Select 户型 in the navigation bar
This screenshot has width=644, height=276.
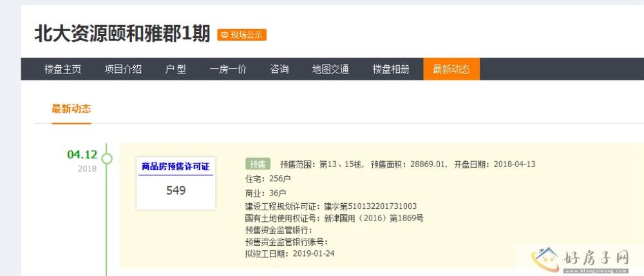[x=175, y=70]
